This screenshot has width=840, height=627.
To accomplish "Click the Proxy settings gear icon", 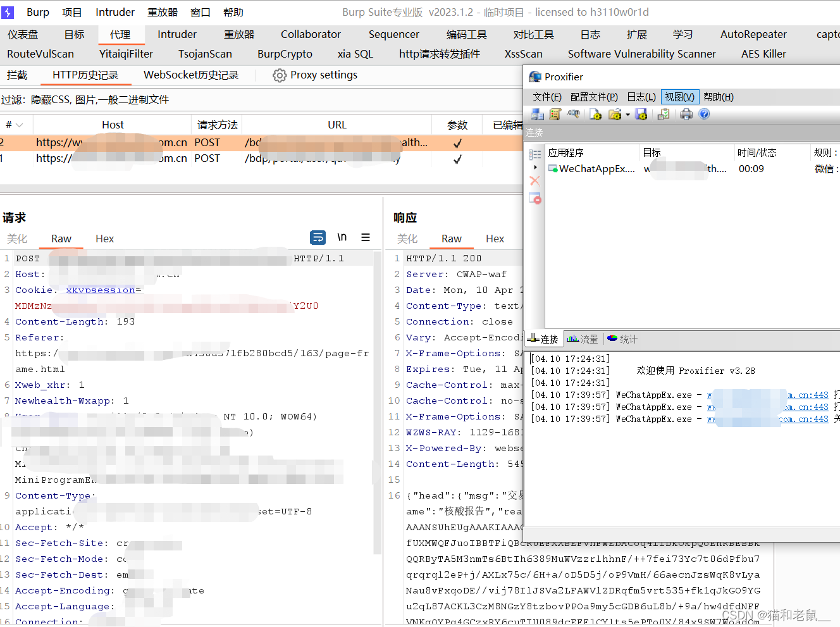I will click(x=280, y=75).
